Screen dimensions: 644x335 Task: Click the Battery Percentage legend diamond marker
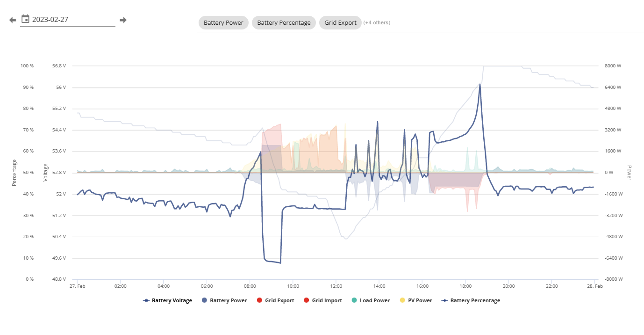coord(445,300)
